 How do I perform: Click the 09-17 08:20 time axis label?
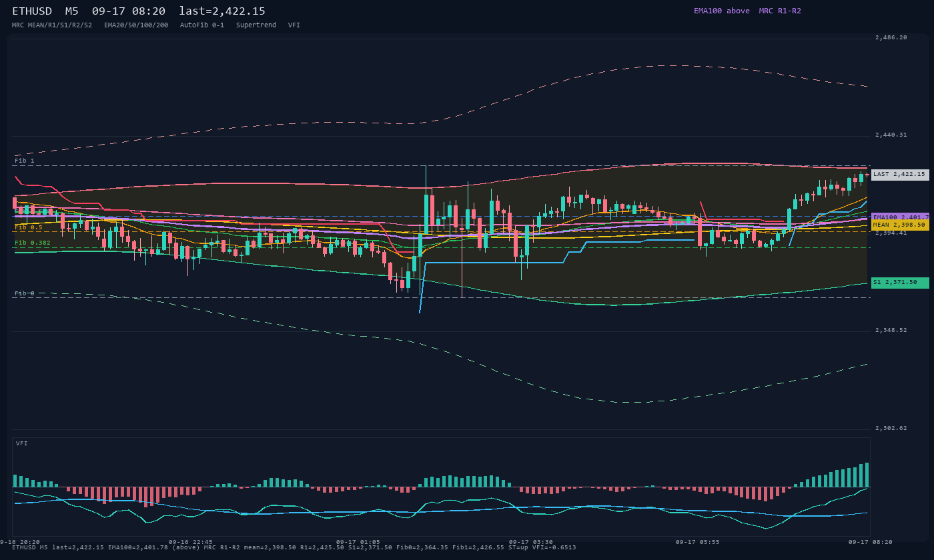pos(870,542)
